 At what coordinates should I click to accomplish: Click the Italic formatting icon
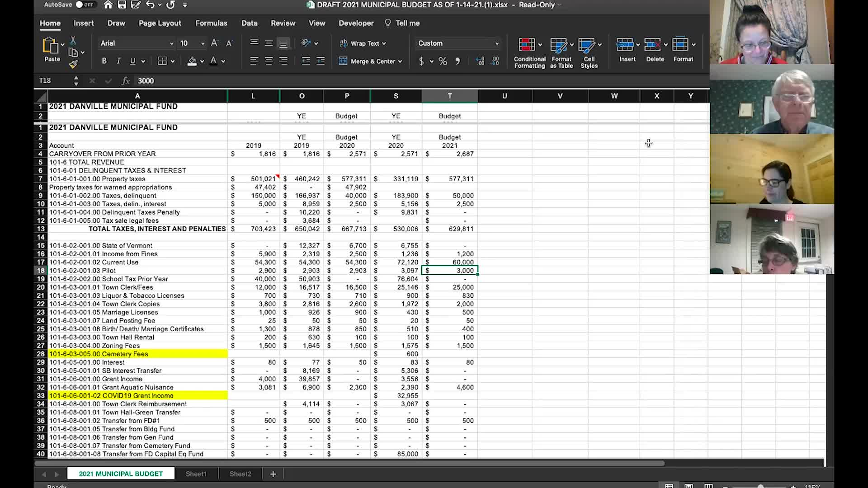click(x=118, y=61)
